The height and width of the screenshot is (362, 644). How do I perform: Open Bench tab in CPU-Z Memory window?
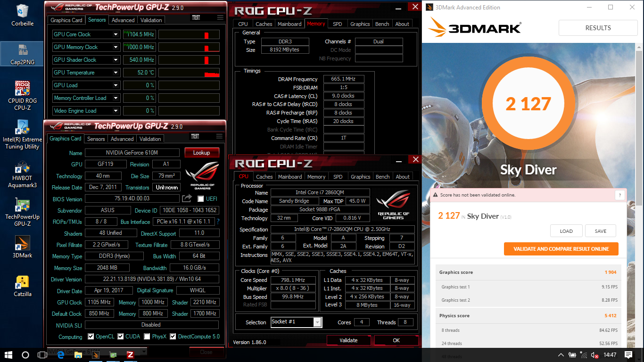click(x=382, y=24)
